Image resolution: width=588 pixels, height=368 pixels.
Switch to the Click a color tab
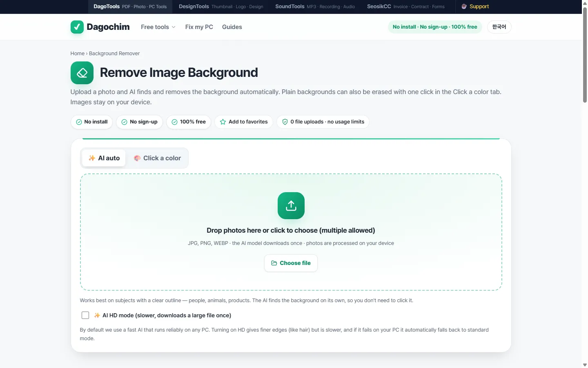[157, 158]
